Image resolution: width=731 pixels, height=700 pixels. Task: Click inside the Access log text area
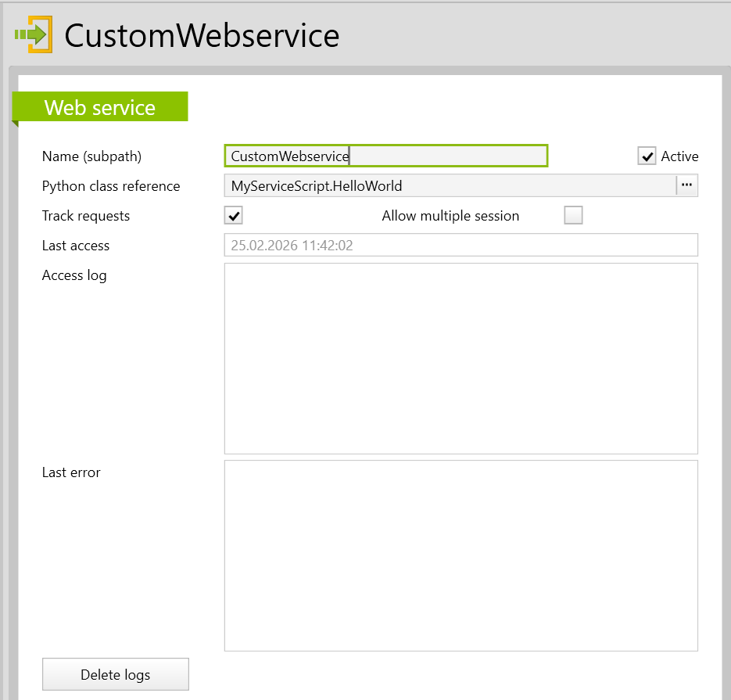460,358
